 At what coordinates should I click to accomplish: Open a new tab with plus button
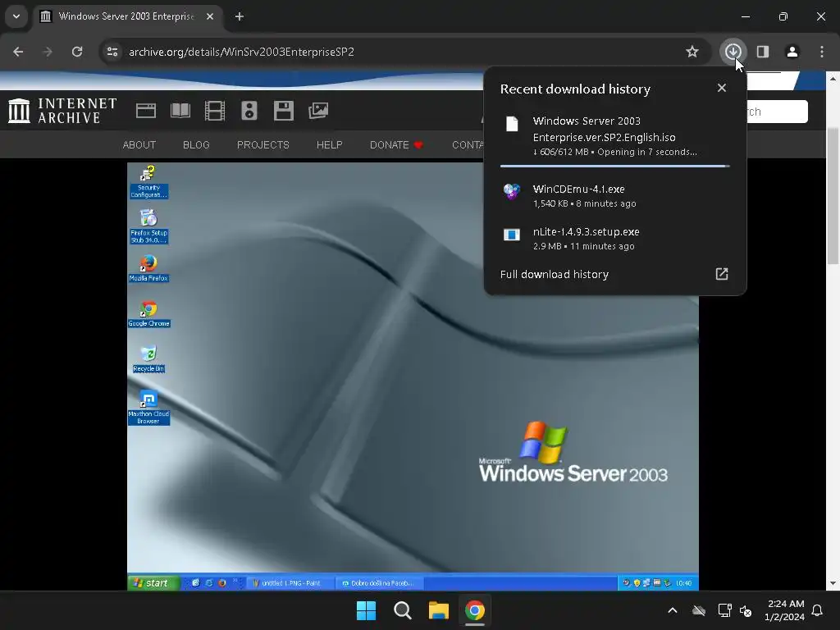coord(240,16)
